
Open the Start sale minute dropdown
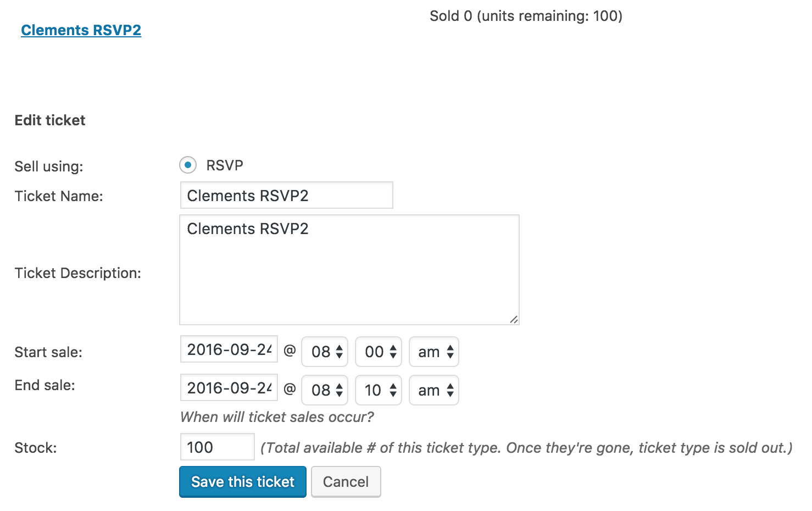[379, 352]
